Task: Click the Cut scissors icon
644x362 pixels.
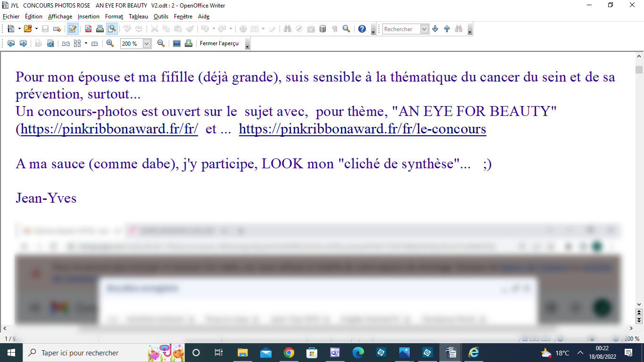Action: click(154, 29)
